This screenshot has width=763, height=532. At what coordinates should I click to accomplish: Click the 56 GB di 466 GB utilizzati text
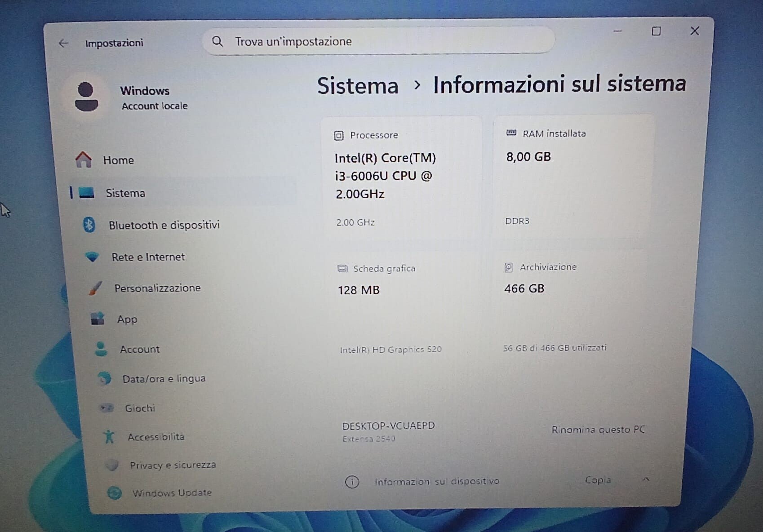(x=555, y=348)
